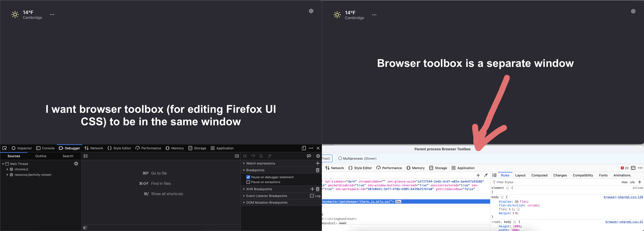
Task: Click the .cls class toggle button
Action: (632, 182)
